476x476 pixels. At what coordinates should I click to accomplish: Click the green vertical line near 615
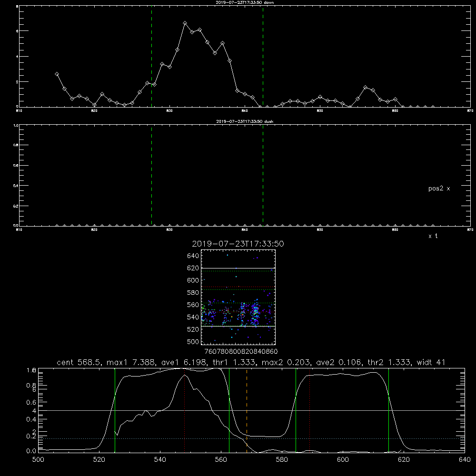point(388,410)
